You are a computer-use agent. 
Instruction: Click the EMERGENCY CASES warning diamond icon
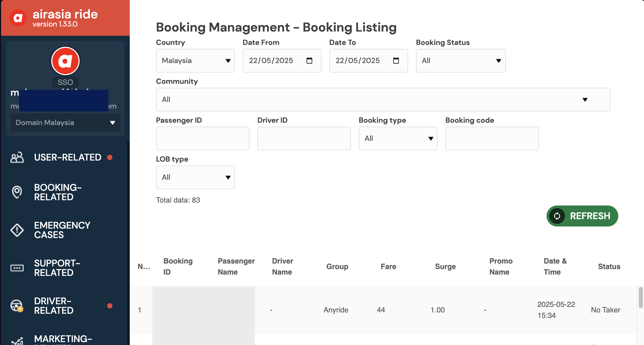point(17,230)
